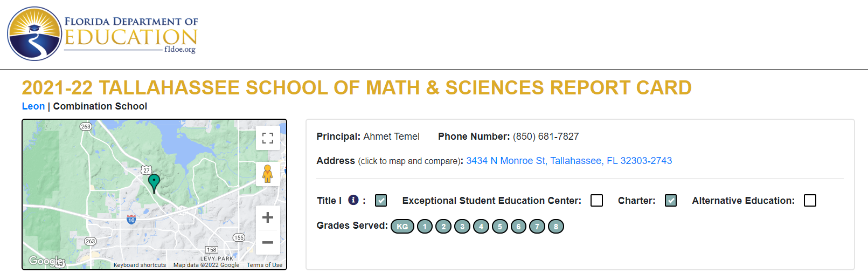Click the green school location pin
The width and height of the screenshot is (868, 280).
pos(154,183)
